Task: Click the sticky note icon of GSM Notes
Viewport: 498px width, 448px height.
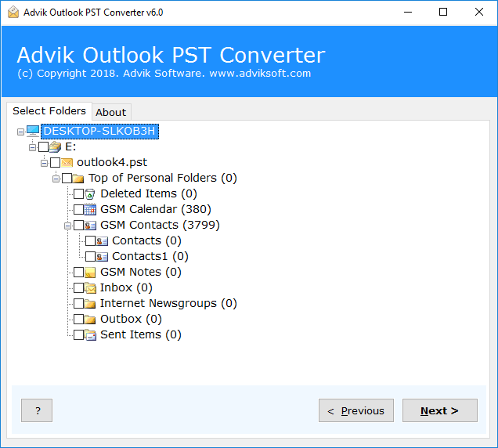Action: tap(90, 273)
